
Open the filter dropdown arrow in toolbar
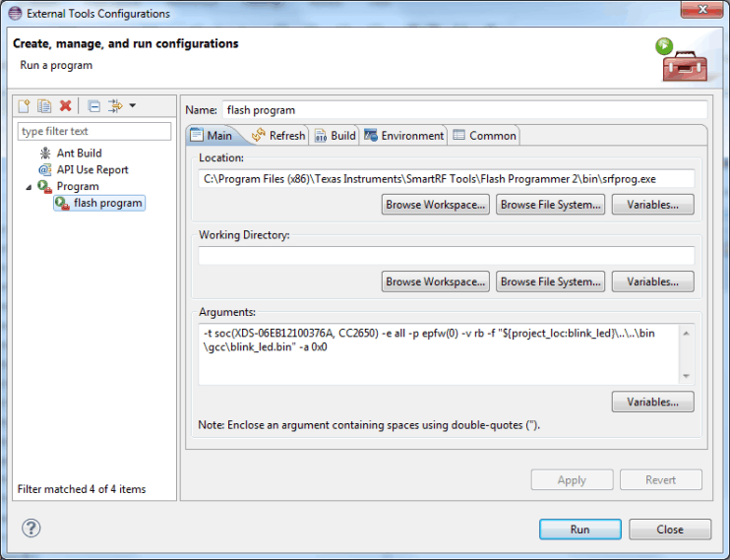pos(132,105)
